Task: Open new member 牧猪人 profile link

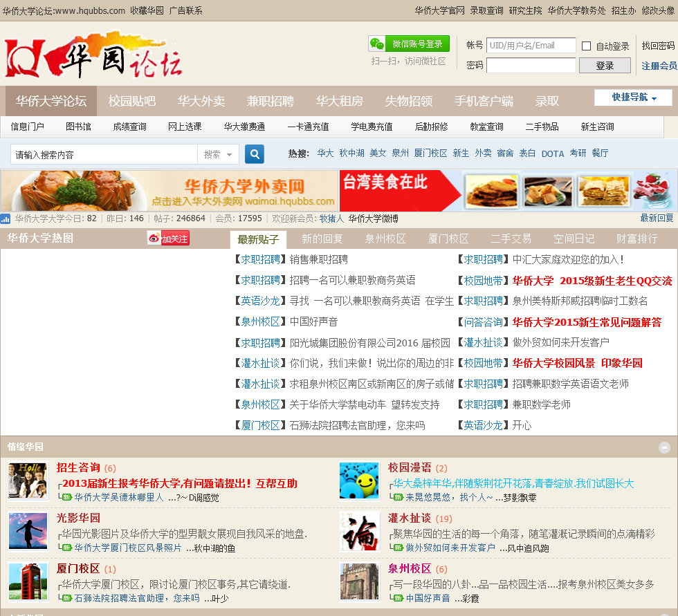Action: tap(331, 218)
